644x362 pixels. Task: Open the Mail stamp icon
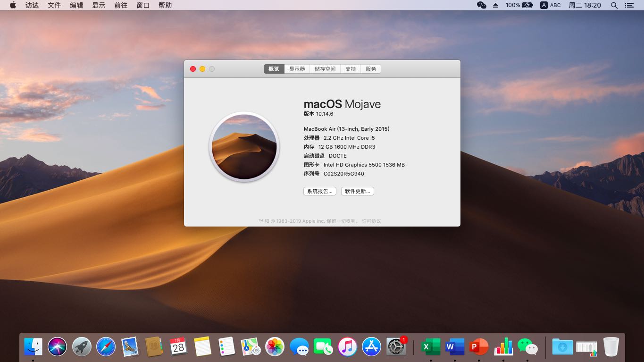click(130, 347)
